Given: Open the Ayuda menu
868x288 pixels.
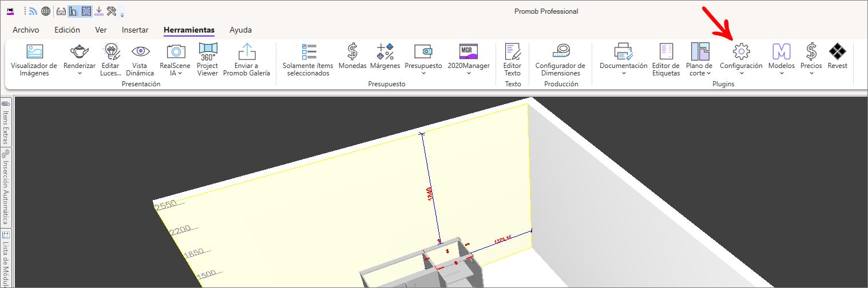Looking at the screenshot, I should tap(240, 30).
